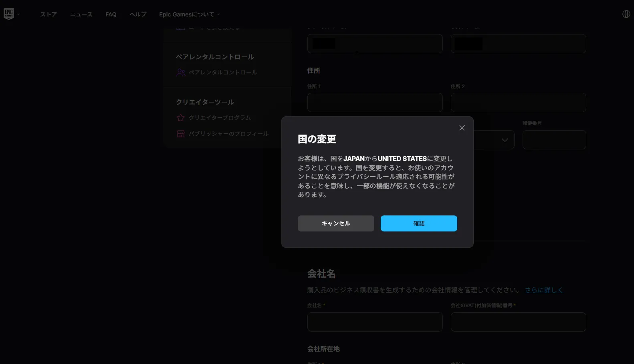Click the ペアレンタルコントロール people icon
Image resolution: width=634 pixels, height=364 pixels.
[x=181, y=72]
